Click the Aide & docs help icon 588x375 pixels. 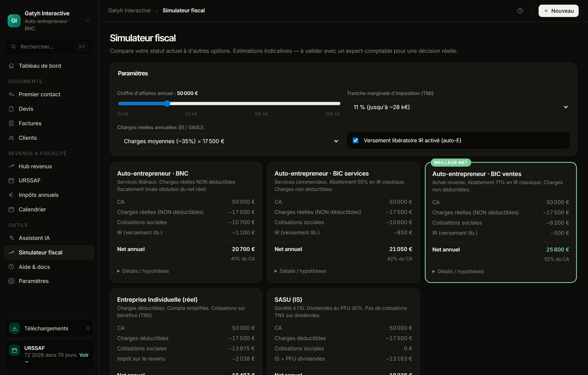[11, 267]
